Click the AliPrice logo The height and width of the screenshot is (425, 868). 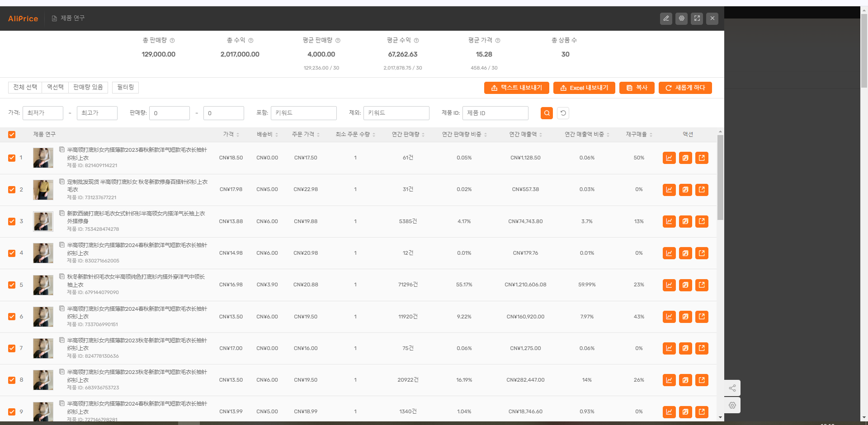pos(23,19)
